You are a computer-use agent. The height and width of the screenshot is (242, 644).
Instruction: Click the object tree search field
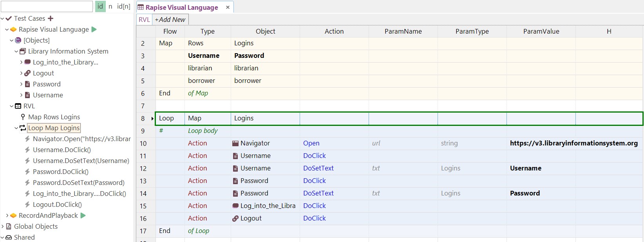[47, 6]
